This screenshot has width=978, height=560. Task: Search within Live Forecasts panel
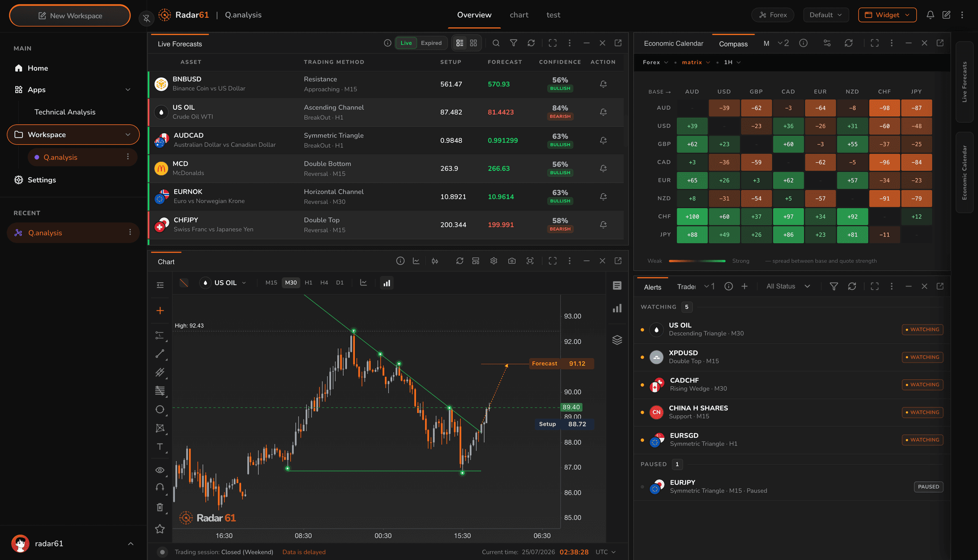(496, 43)
